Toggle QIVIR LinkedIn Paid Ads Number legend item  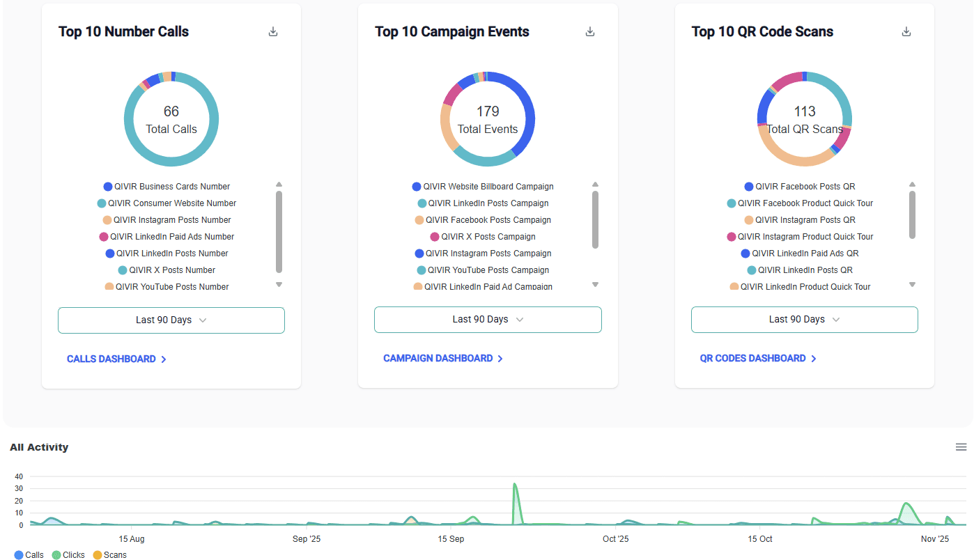(x=167, y=237)
